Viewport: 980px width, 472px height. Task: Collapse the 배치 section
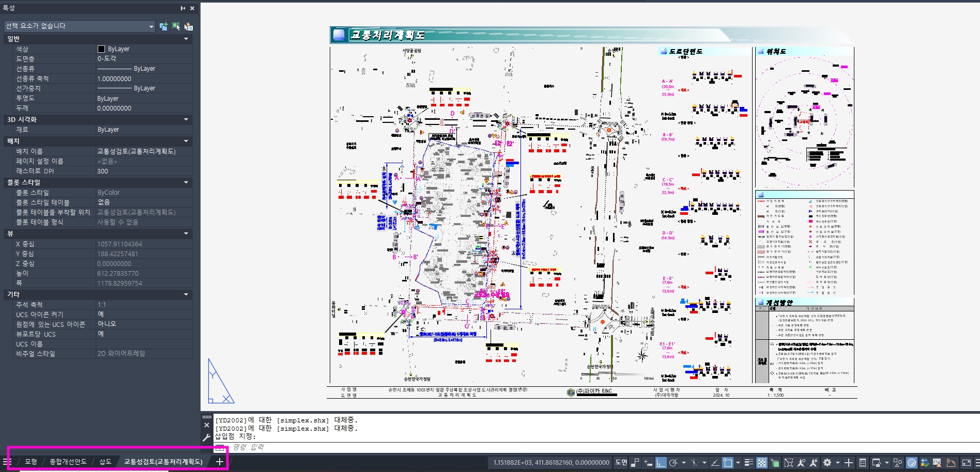186,141
